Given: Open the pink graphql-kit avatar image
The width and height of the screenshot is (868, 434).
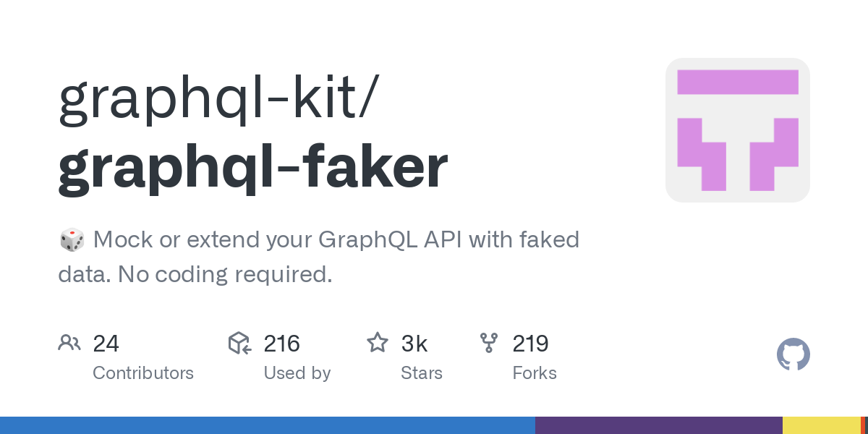Looking at the screenshot, I should (x=738, y=130).
